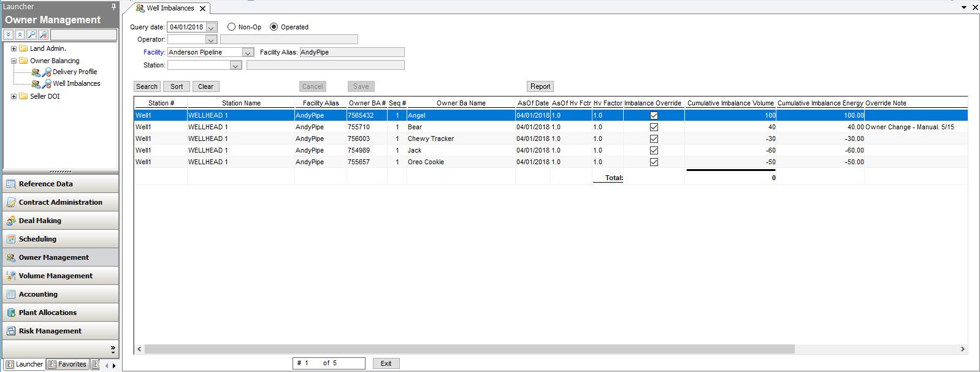Click the Report button
This screenshot has height=372, width=980.
(x=540, y=86)
